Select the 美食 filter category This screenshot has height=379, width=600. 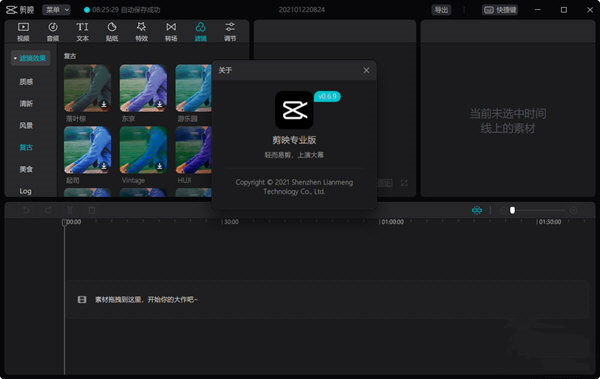[26, 169]
